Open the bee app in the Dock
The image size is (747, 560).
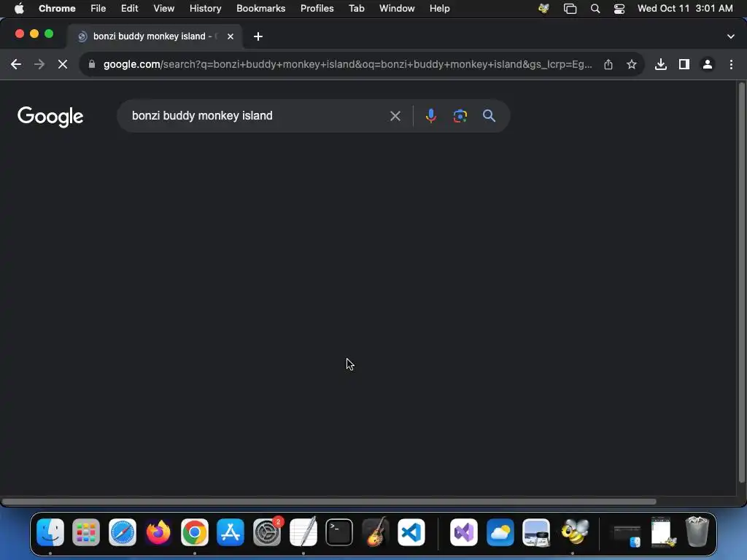point(575,532)
